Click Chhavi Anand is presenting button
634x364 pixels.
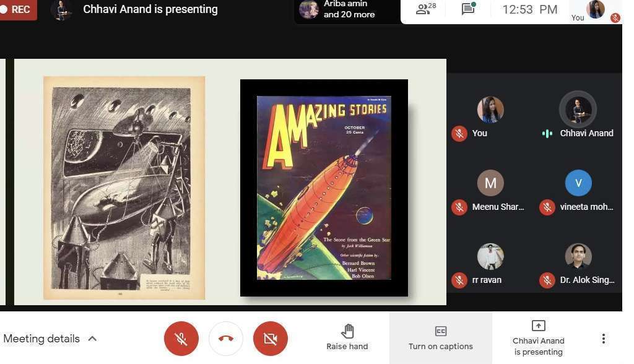coord(538,338)
